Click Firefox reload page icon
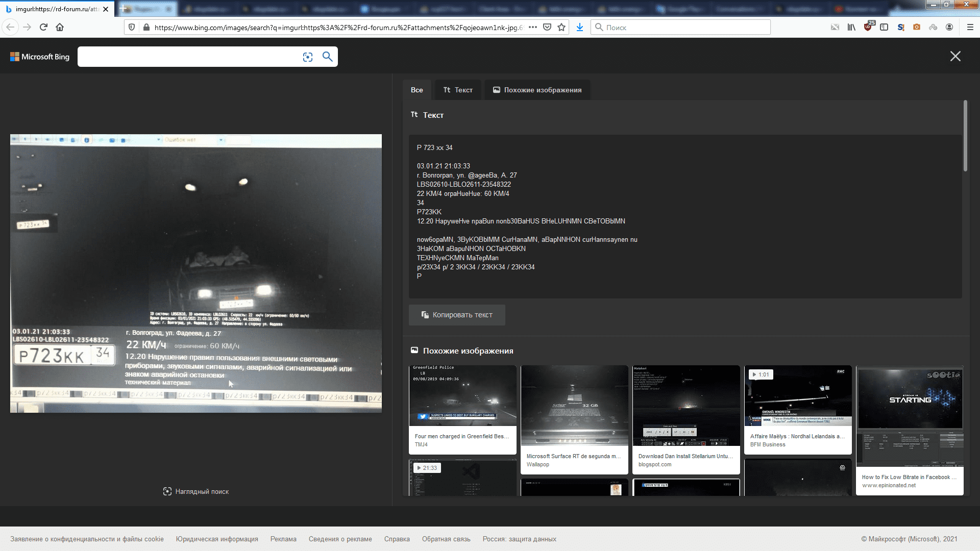The width and height of the screenshot is (980, 551). [43, 27]
